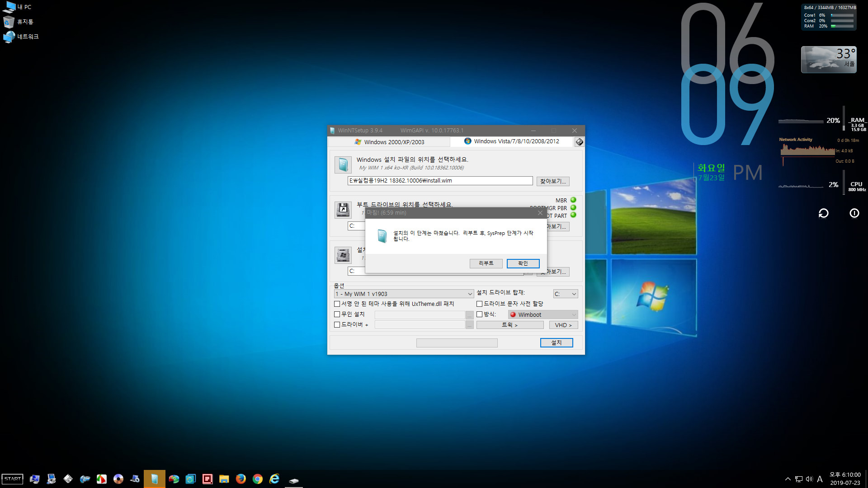Screen dimensions: 868x488
Task: Tick the 방식 mode checkbox
Action: click(480, 314)
